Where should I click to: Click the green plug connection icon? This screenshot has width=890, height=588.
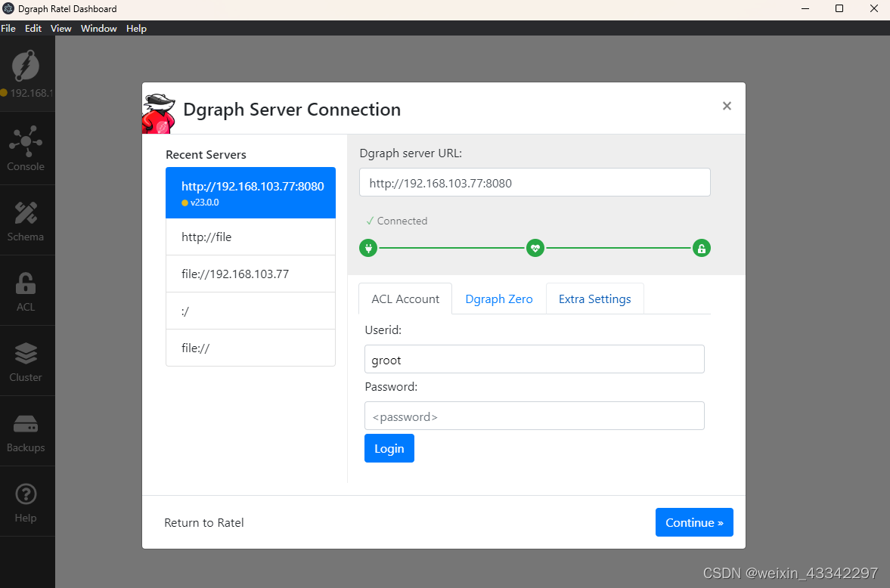368,247
